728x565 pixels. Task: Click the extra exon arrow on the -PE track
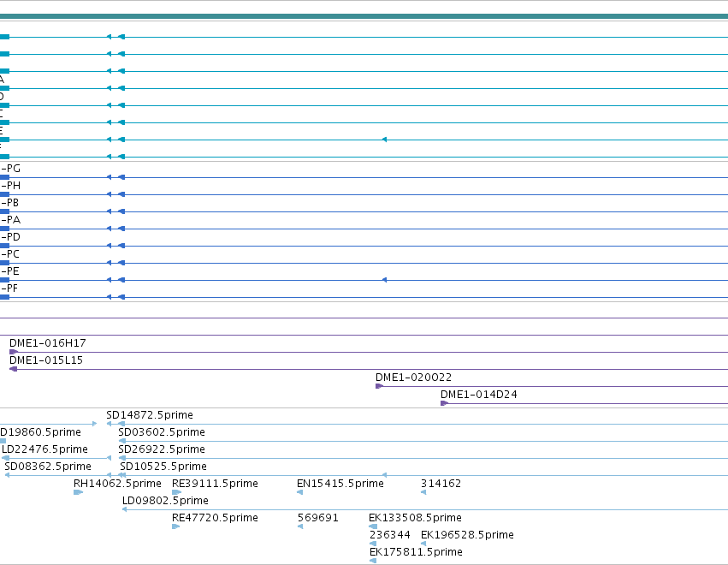coord(384,280)
